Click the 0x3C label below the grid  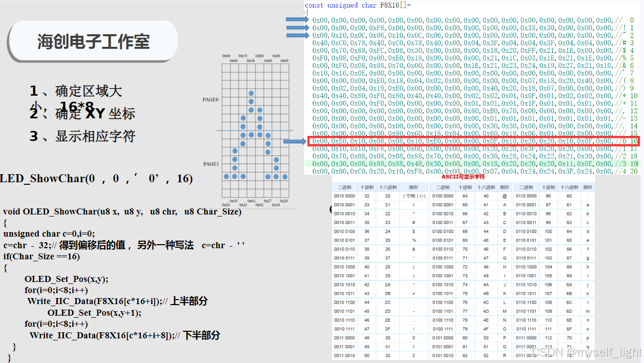[234, 200]
